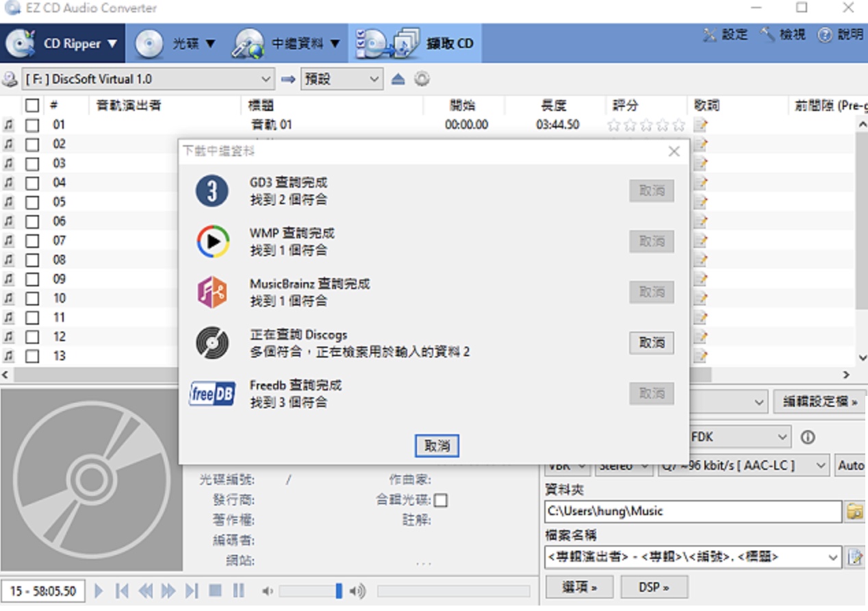Viewport: 868px width, 611px height.
Task: Click the rewind button
Action: (146, 590)
